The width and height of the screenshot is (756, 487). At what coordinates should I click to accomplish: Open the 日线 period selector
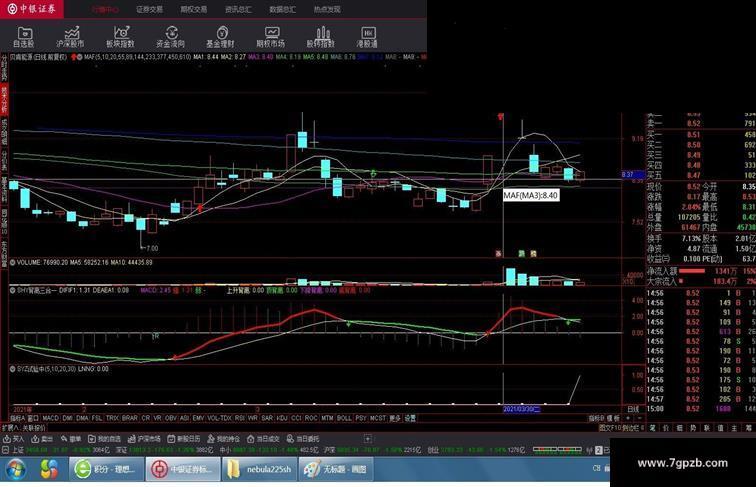(633, 409)
